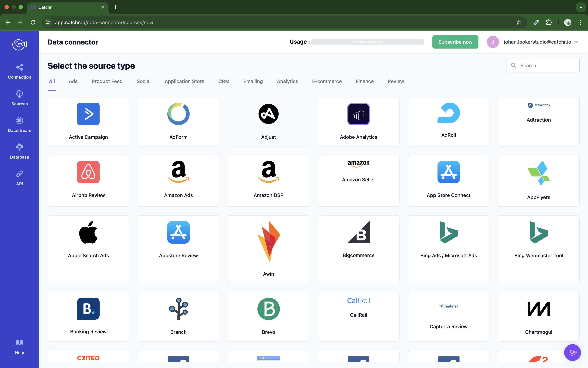Viewport: 588px width, 368px height.
Task: Select the Adobe Analytics icon
Action: (358, 114)
